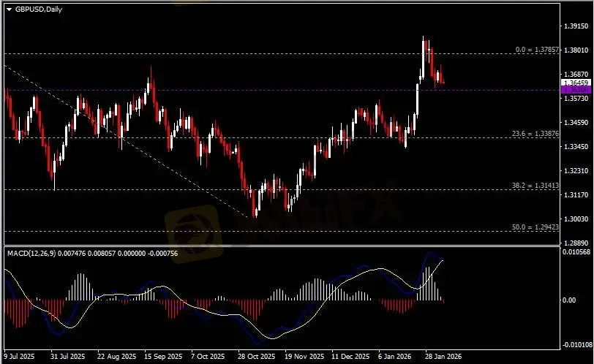
Task: Select the 38.2 = 1.31413 Fibonacci label
Action: tap(535, 186)
